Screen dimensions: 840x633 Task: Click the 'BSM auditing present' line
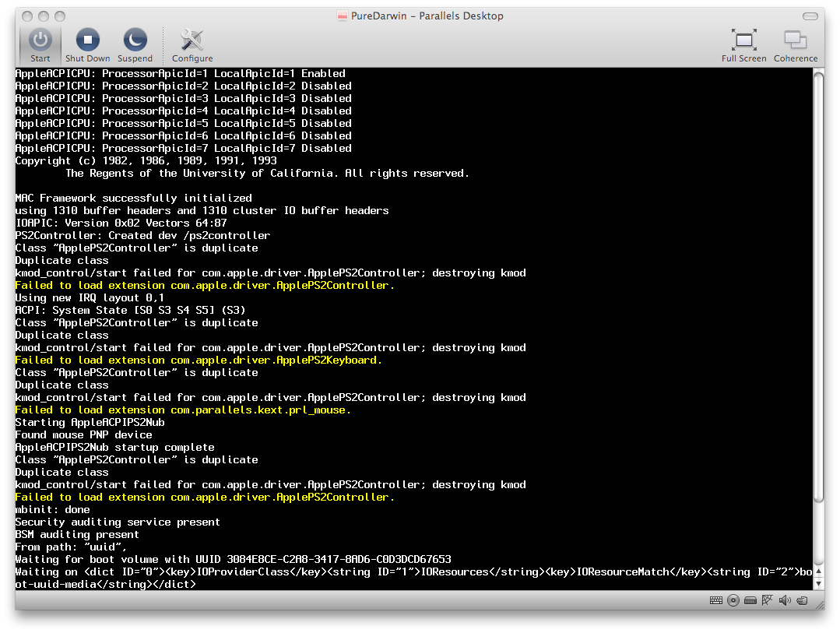pyautogui.click(x=77, y=534)
